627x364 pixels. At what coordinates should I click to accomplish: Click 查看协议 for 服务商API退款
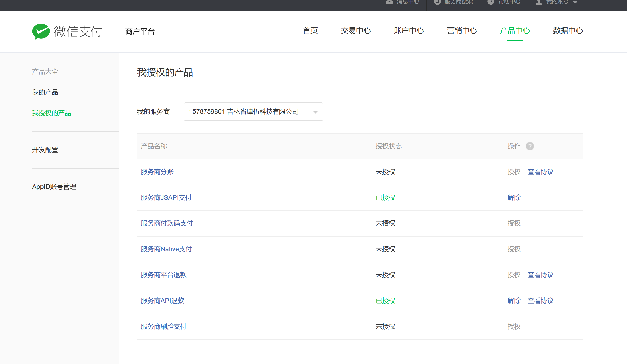tap(540, 301)
